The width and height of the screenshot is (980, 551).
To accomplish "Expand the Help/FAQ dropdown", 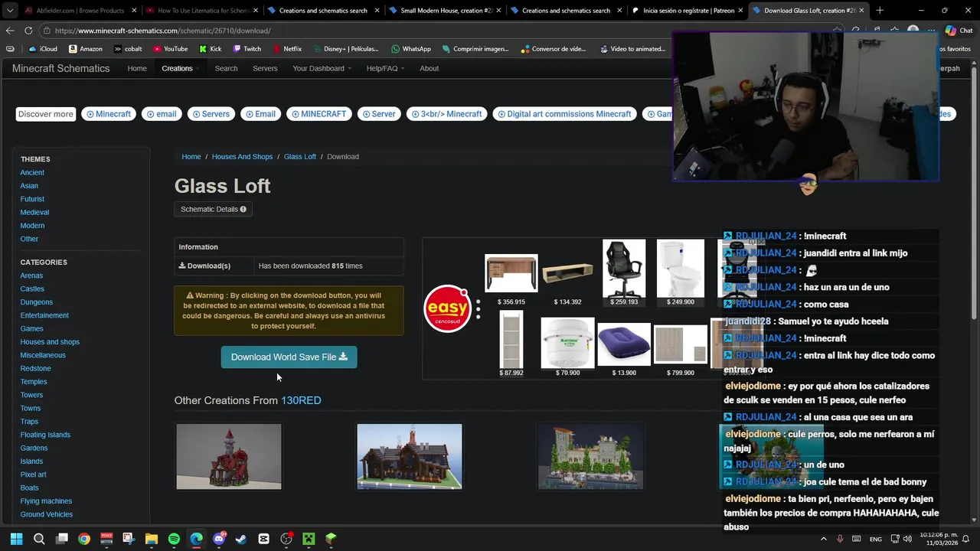I will tap(384, 68).
